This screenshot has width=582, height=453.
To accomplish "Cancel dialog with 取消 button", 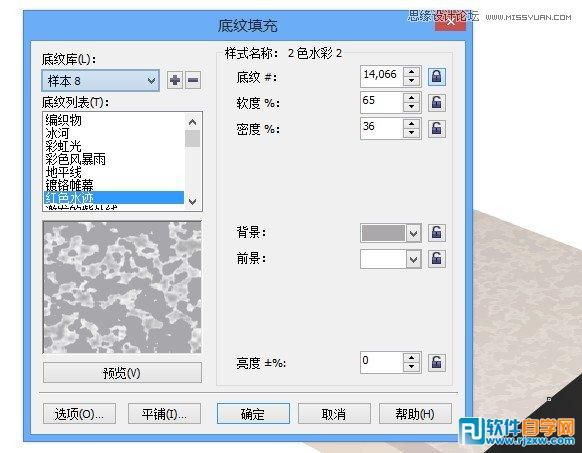I will coord(334,414).
